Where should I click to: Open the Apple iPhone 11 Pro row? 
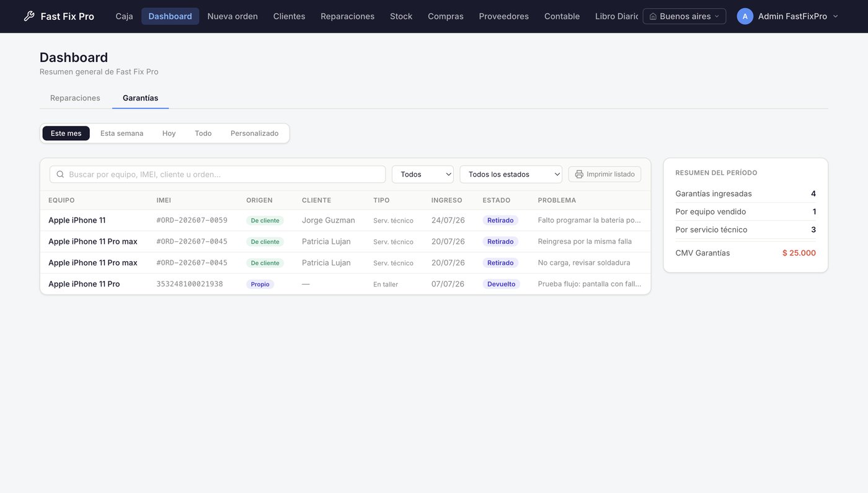pyautogui.click(x=345, y=284)
